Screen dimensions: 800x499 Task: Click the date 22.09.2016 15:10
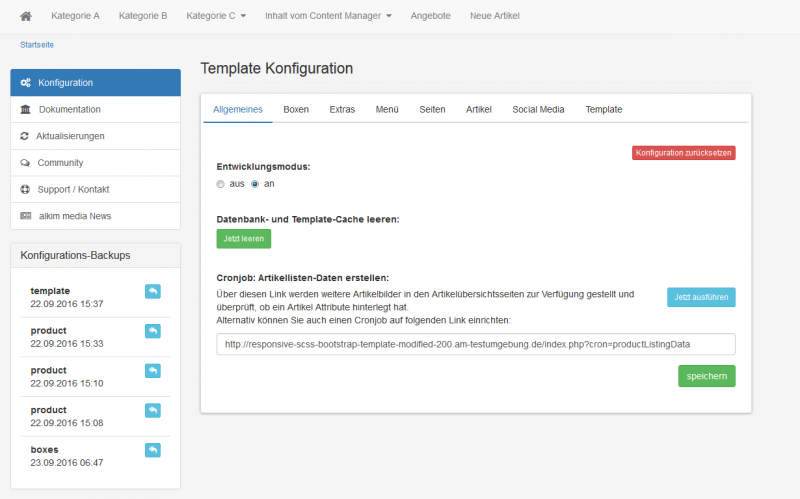coord(67,383)
